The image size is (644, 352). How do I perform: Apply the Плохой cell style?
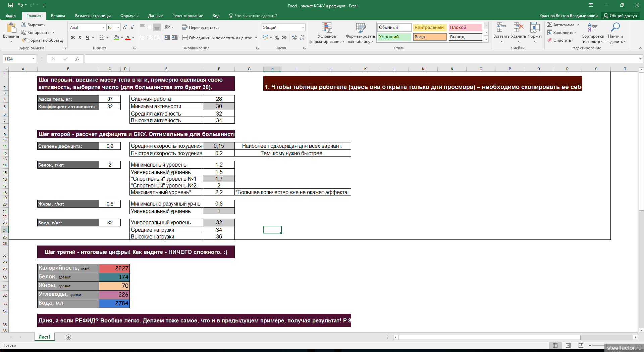(x=466, y=28)
